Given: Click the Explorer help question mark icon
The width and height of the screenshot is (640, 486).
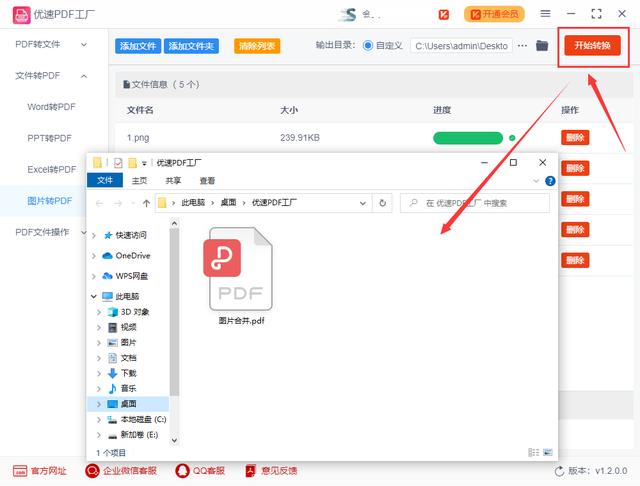Looking at the screenshot, I should [x=550, y=181].
